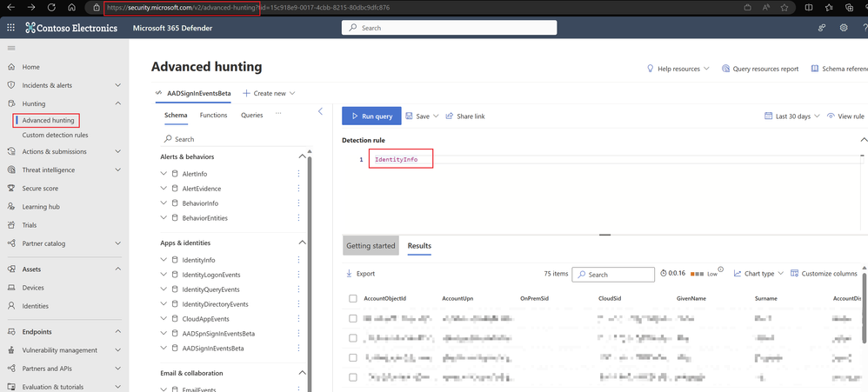Screen dimensions: 868x392
Task: Click more options dots next to AlertEvidence
Action: [x=299, y=189]
